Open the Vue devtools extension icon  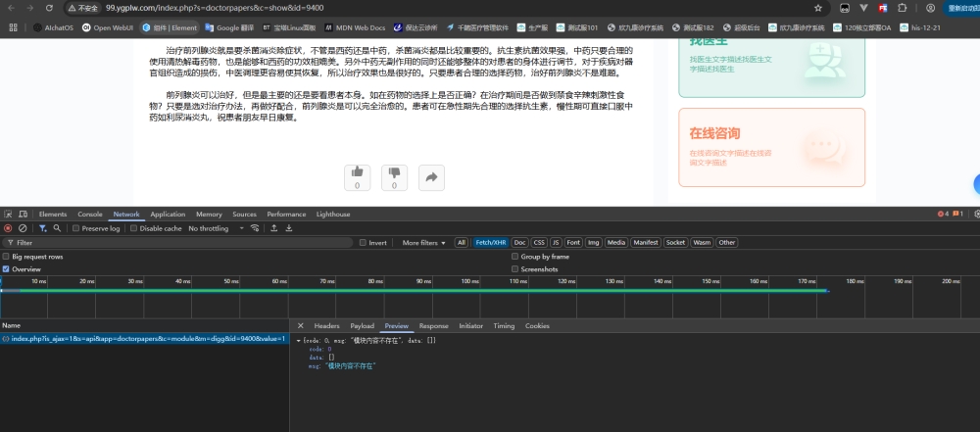pyautogui.click(x=863, y=8)
